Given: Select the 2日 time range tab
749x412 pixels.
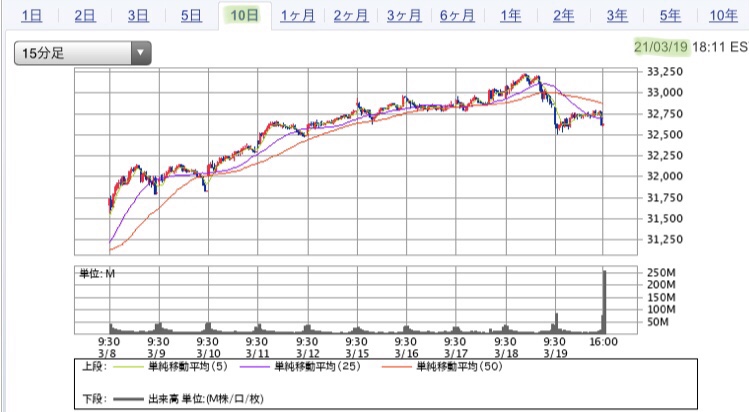Looking at the screenshot, I should click(x=85, y=16).
